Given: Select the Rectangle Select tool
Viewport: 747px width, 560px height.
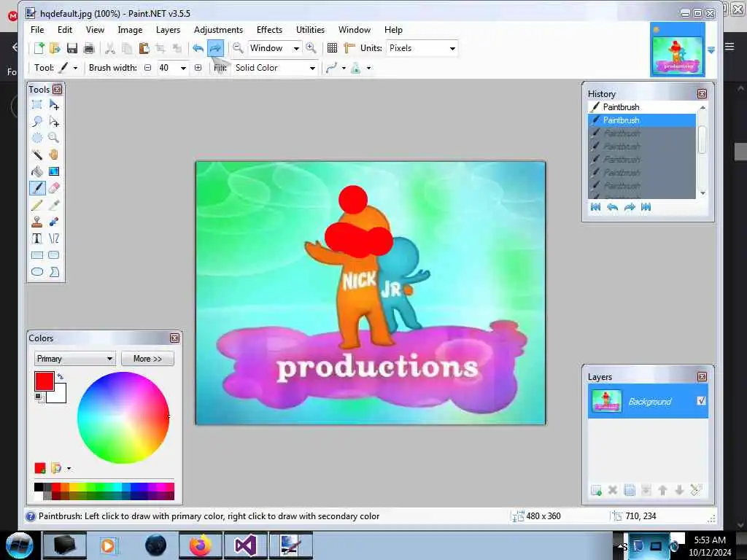Looking at the screenshot, I should coord(36,104).
